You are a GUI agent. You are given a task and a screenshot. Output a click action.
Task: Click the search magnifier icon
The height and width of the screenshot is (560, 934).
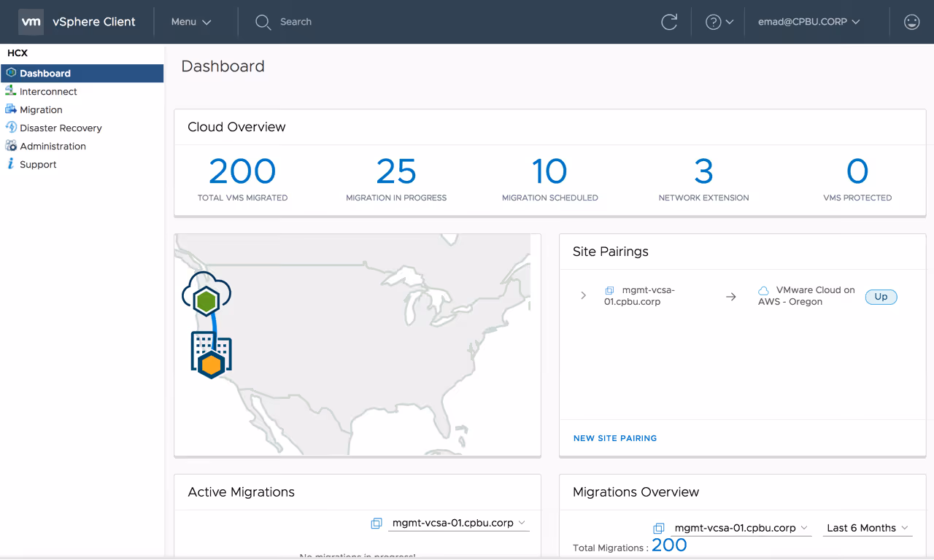point(263,23)
